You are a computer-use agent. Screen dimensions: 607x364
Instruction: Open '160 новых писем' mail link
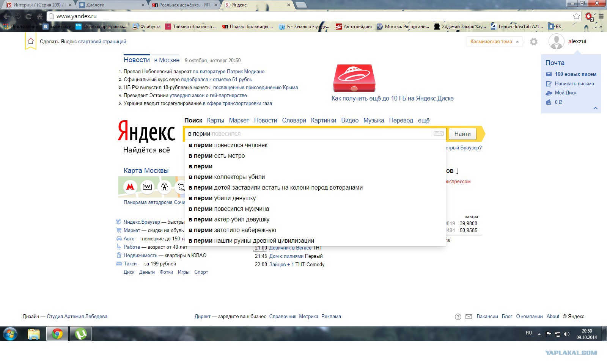tap(576, 74)
